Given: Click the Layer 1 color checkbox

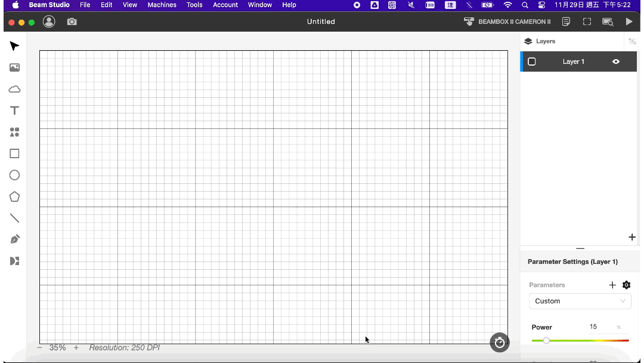Looking at the screenshot, I should click(532, 61).
